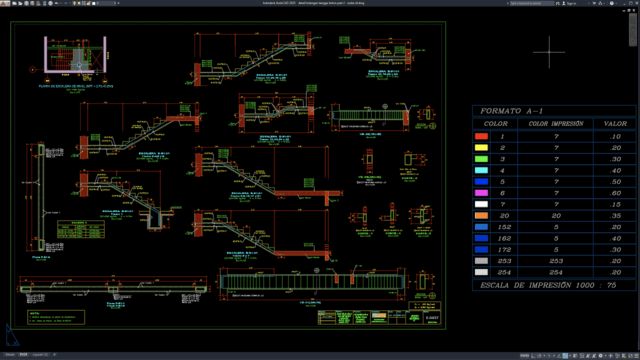The width and height of the screenshot is (640, 360).
Task: Open the Autodesk App Store cart icon
Action: pos(594,3)
